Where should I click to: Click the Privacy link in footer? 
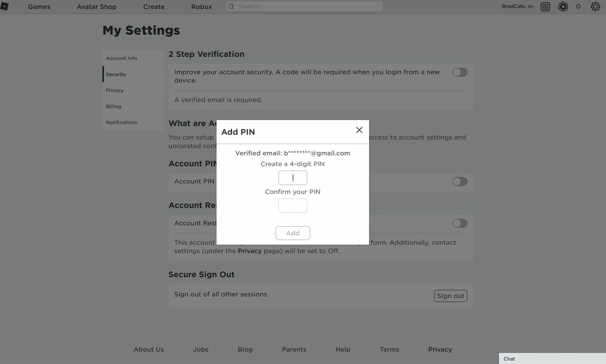click(440, 349)
